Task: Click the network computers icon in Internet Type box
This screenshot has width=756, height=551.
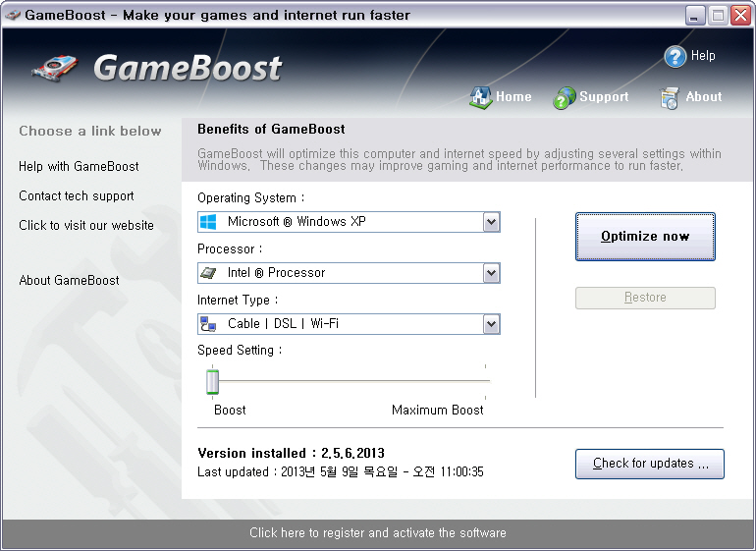Action: click(x=208, y=324)
